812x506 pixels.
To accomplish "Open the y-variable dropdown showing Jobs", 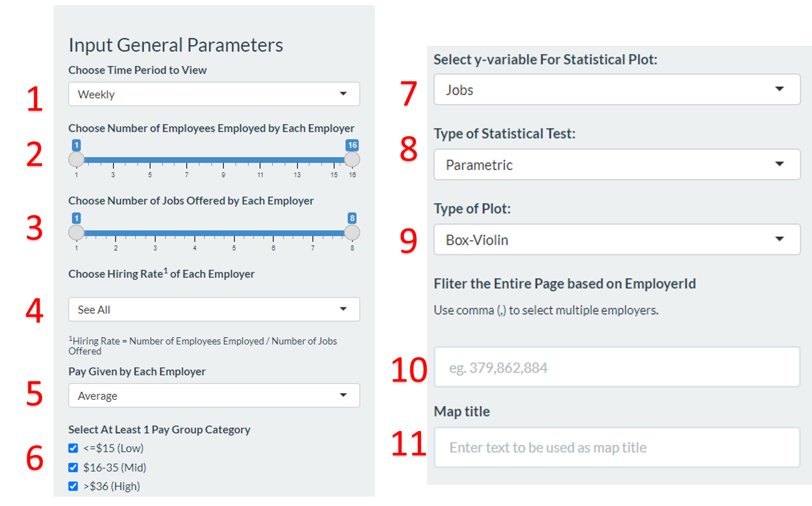I will coord(617,90).
